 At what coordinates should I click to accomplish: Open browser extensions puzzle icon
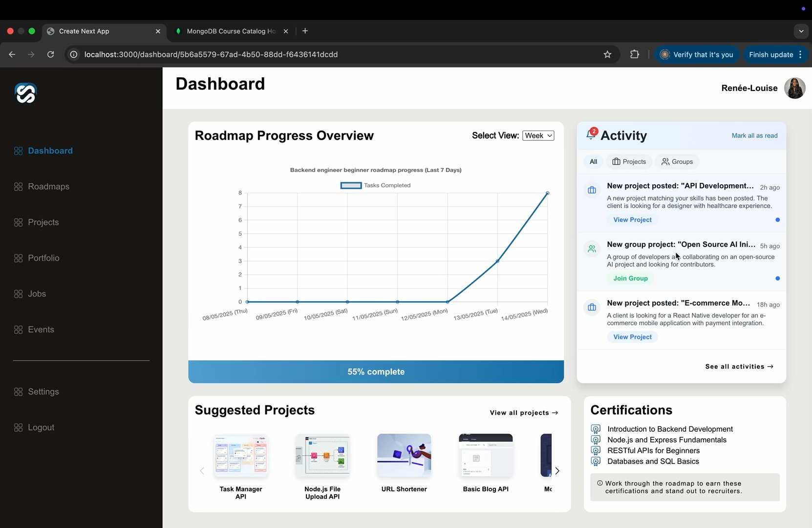click(635, 54)
